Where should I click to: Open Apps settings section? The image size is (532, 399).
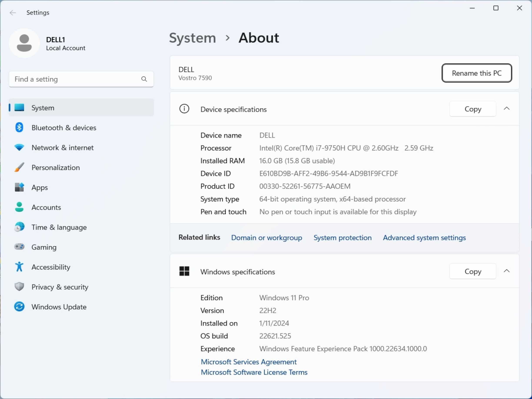(39, 187)
